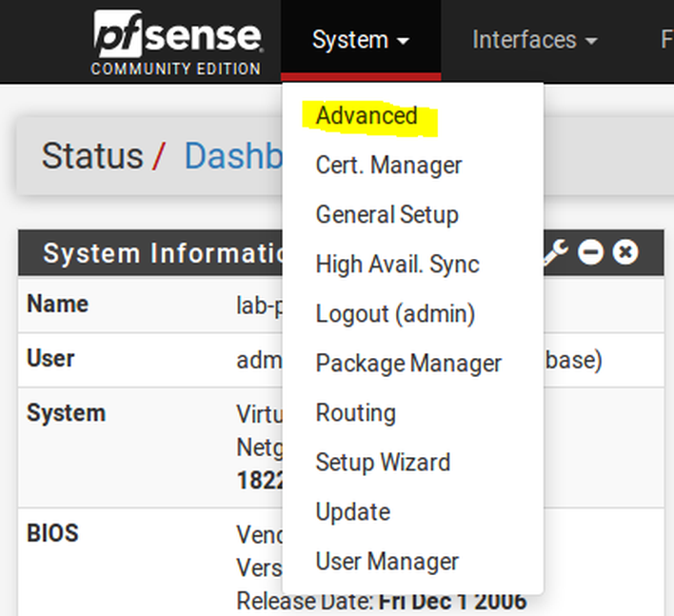This screenshot has width=674, height=616.
Task: Open User Manager menu entry
Action: [387, 561]
